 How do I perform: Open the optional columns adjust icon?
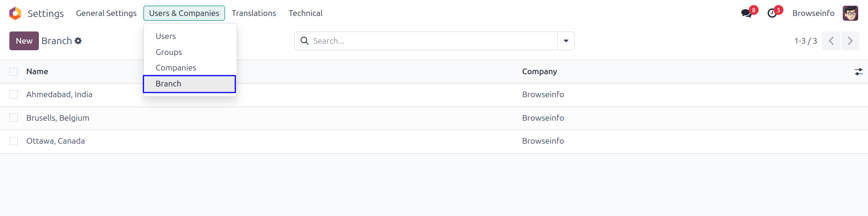(859, 72)
